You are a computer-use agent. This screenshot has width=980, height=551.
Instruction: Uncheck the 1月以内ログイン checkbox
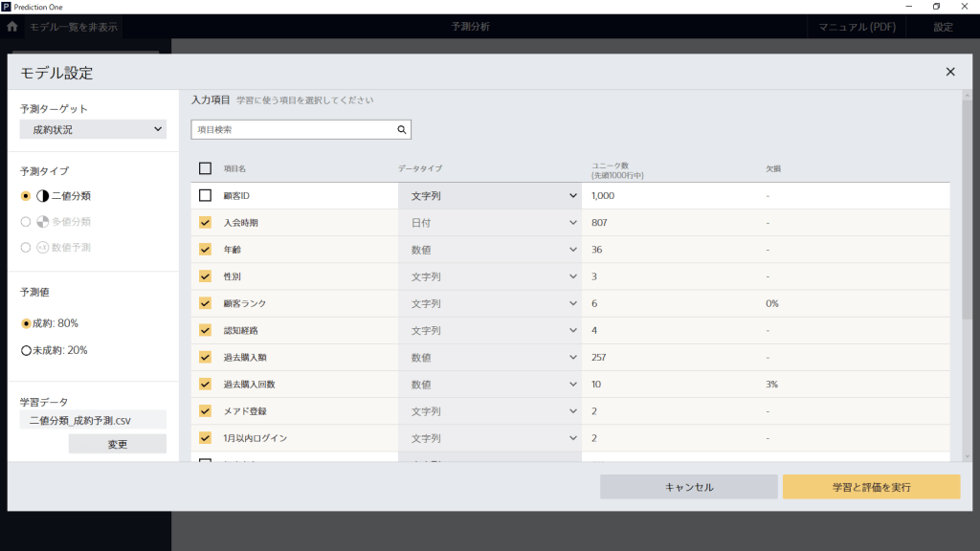(x=205, y=437)
